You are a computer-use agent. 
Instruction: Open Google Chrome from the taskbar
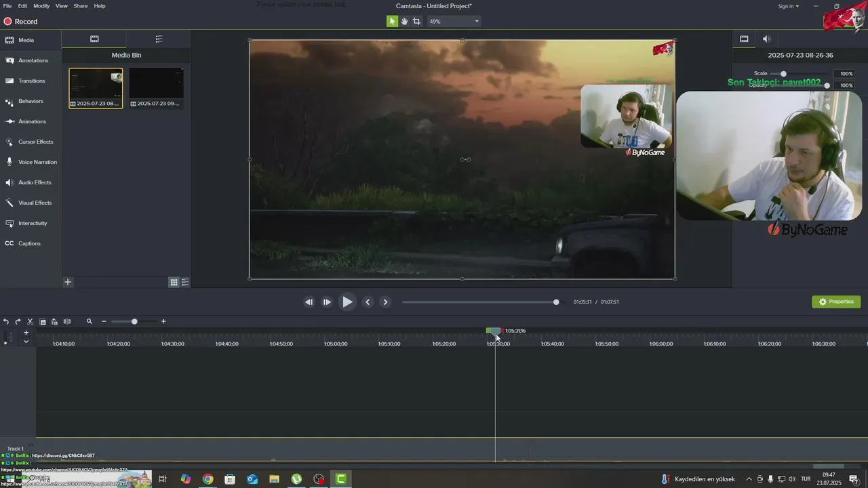click(x=208, y=479)
